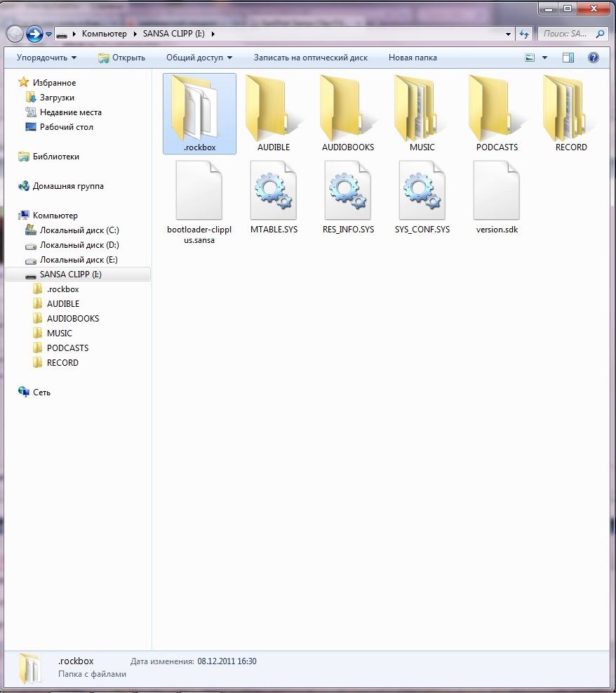Select the PODCASTS folder icon
Screen dimensions: 616x693
(x=496, y=107)
